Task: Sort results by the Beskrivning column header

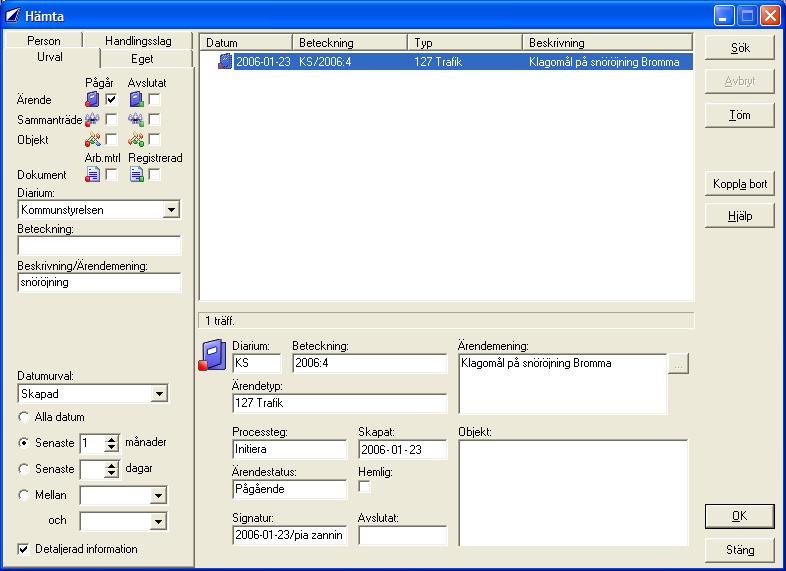Action: pos(608,43)
